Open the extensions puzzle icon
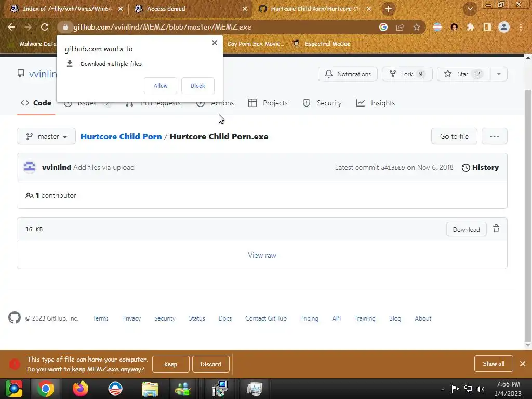This screenshot has width=532, height=399. coord(470,27)
